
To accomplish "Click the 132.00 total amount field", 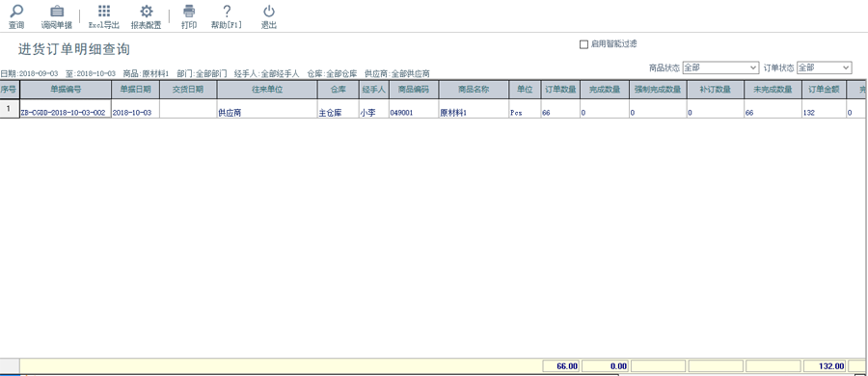I will (x=825, y=366).
